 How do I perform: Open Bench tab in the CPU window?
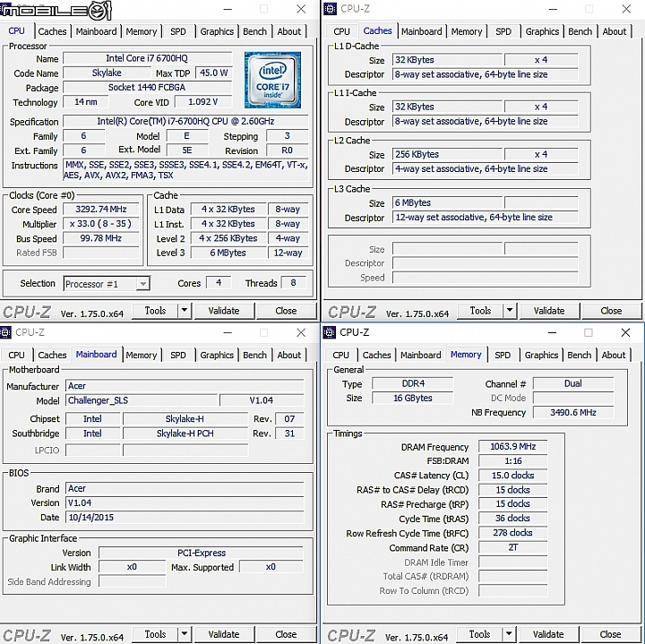(254, 31)
